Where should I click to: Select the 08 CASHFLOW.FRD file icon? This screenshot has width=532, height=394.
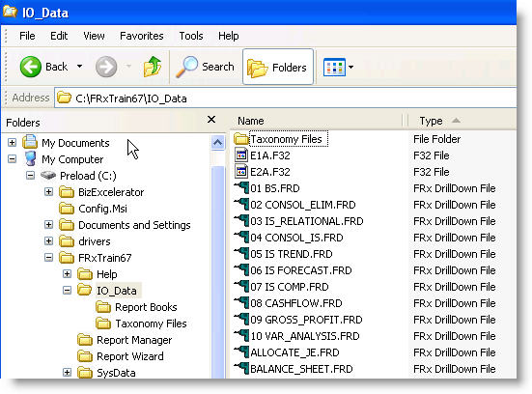241,302
